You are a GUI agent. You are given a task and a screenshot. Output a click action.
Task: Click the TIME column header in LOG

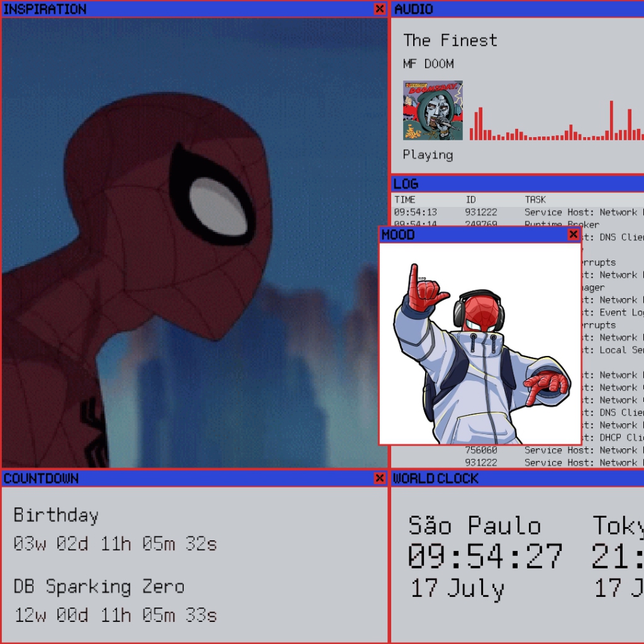pos(404,199)
